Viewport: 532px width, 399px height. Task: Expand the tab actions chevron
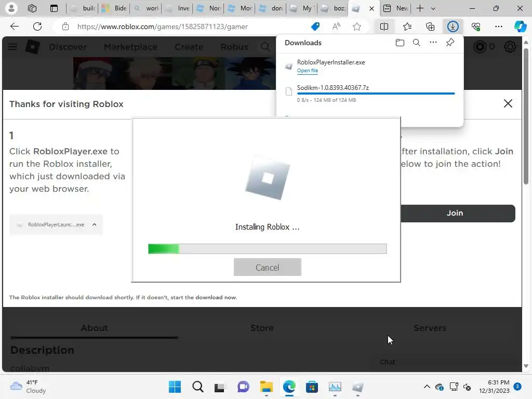point(433,8)
